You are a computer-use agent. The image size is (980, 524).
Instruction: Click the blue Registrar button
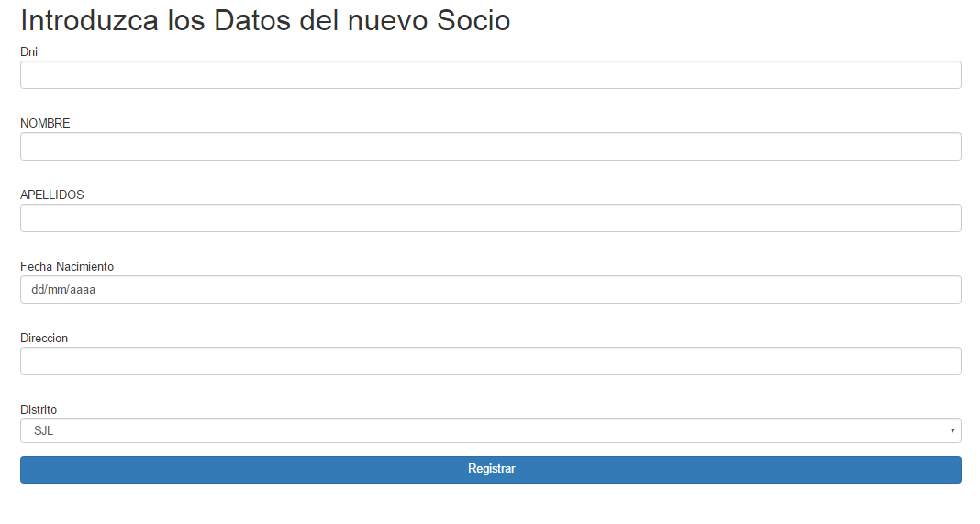coord(491,470)
